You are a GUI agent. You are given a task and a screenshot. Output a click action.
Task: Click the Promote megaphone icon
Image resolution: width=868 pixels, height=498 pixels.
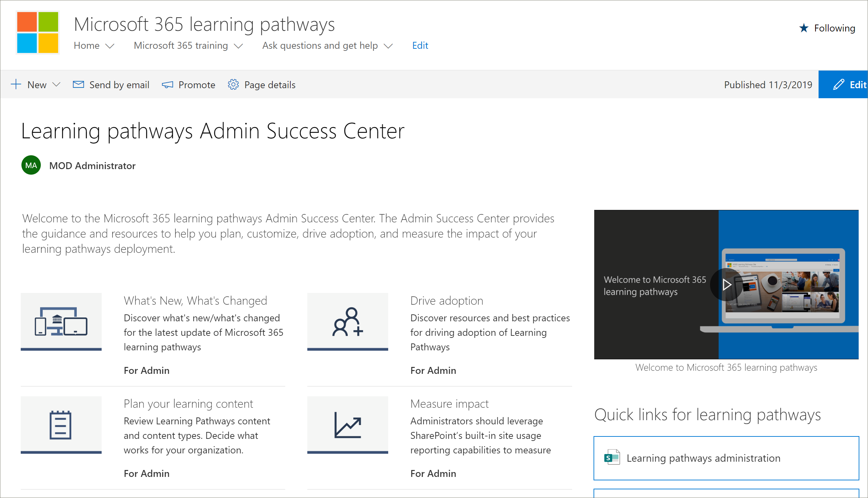point(168,84)
